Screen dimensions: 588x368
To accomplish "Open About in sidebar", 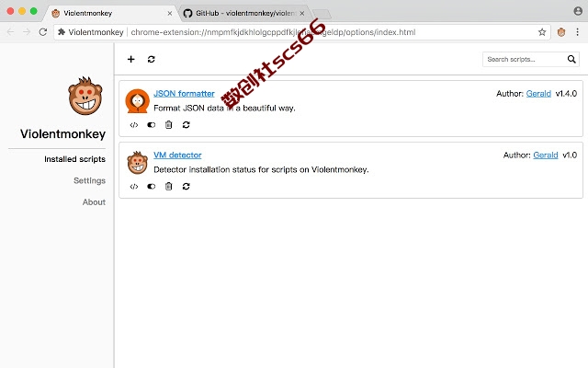I will click(x=94, y=202).
